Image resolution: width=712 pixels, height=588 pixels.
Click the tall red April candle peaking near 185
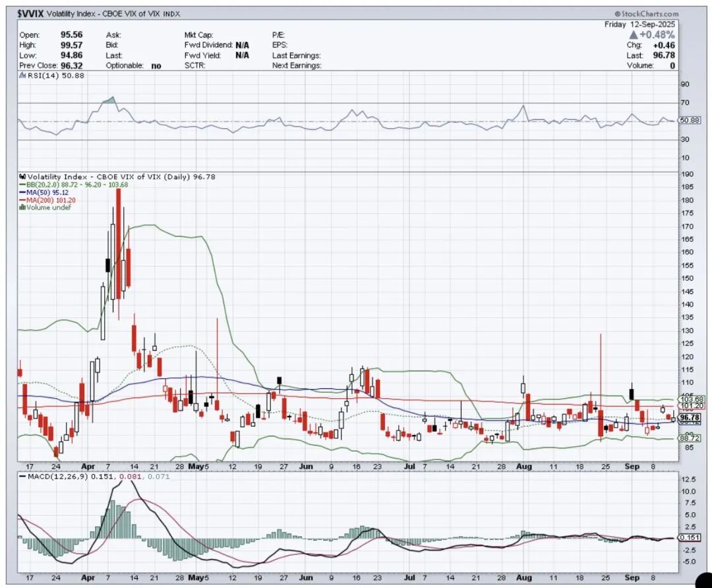tap(119, 243)
